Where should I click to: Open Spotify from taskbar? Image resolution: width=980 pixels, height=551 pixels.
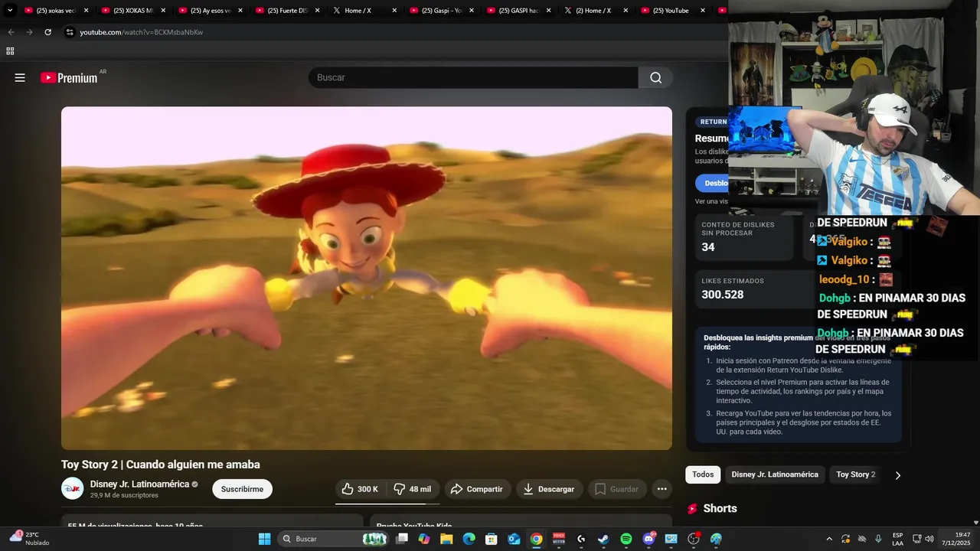[626, 539]
